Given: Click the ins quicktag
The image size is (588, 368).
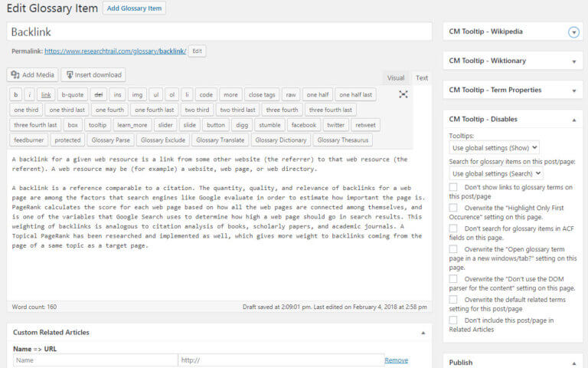Looking at the screenshot, I should (117, 94).
